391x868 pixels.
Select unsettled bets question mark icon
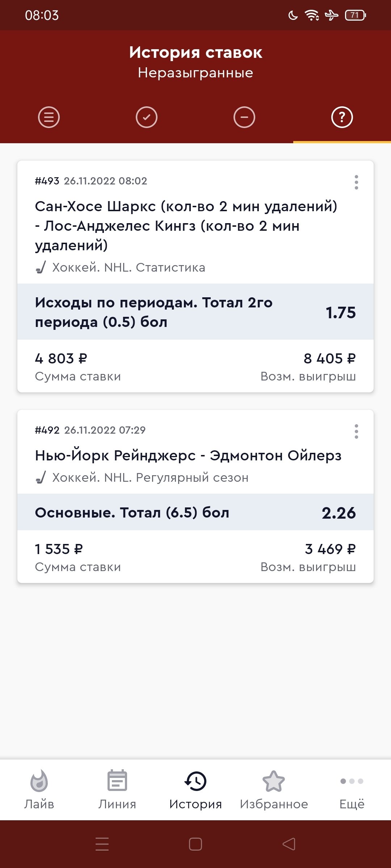[342, 117]
